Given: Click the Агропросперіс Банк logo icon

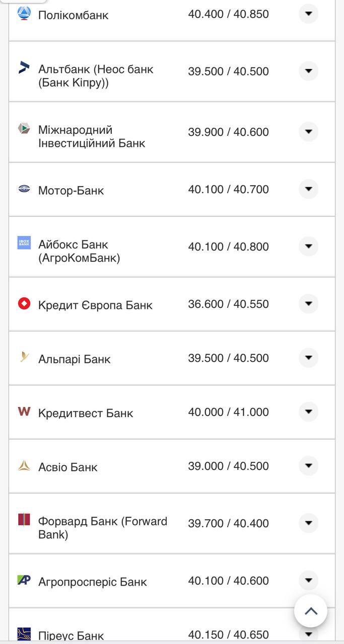Looking at the screenshot, I should [24, 580].
